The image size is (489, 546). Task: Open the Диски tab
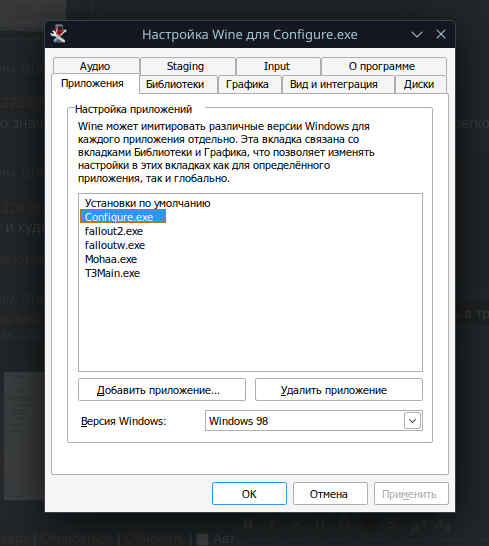[420, 85]
